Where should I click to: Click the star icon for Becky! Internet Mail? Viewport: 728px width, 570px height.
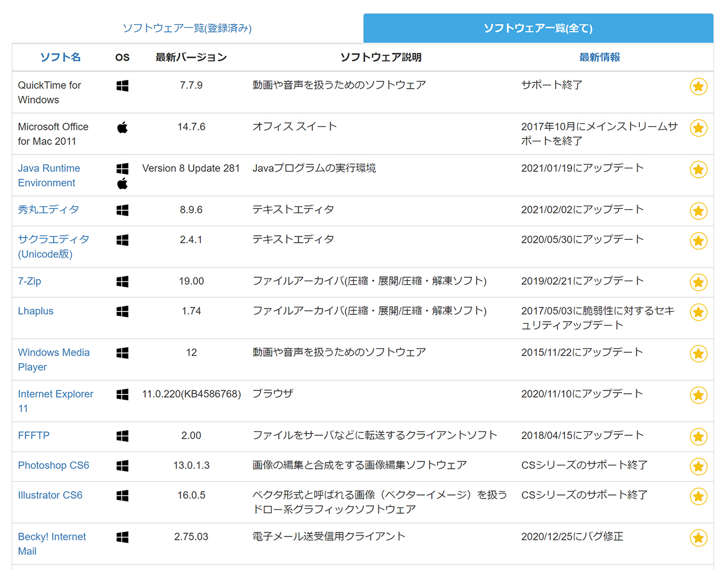(698, 538)
